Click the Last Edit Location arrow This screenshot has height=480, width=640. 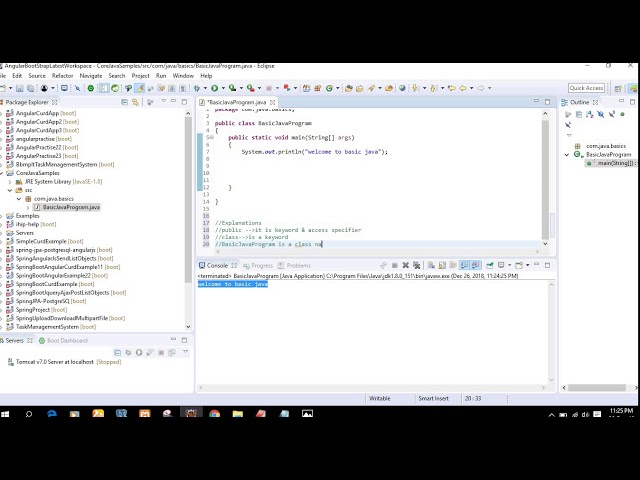click(x=451, y=88)
